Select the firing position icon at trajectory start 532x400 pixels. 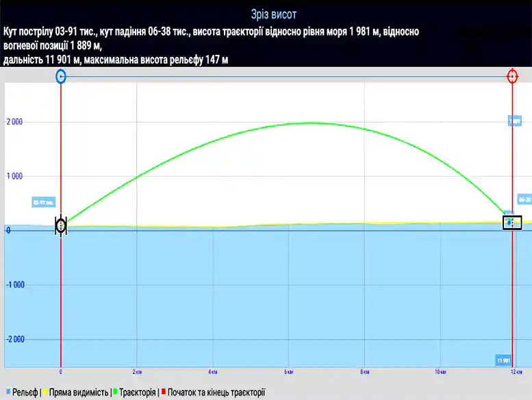click(61, 225)
